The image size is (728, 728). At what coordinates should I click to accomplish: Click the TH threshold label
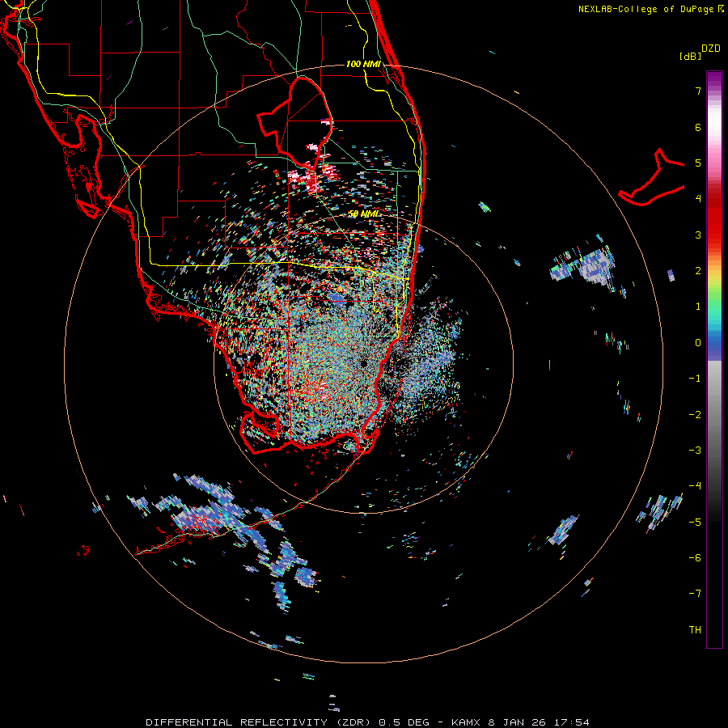point(695,630)
